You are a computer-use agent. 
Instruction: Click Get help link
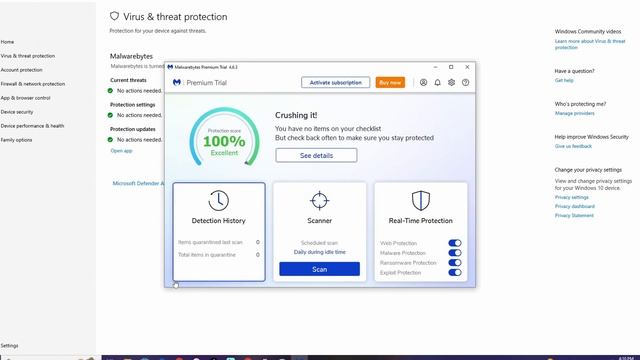(x=564, y=80)
